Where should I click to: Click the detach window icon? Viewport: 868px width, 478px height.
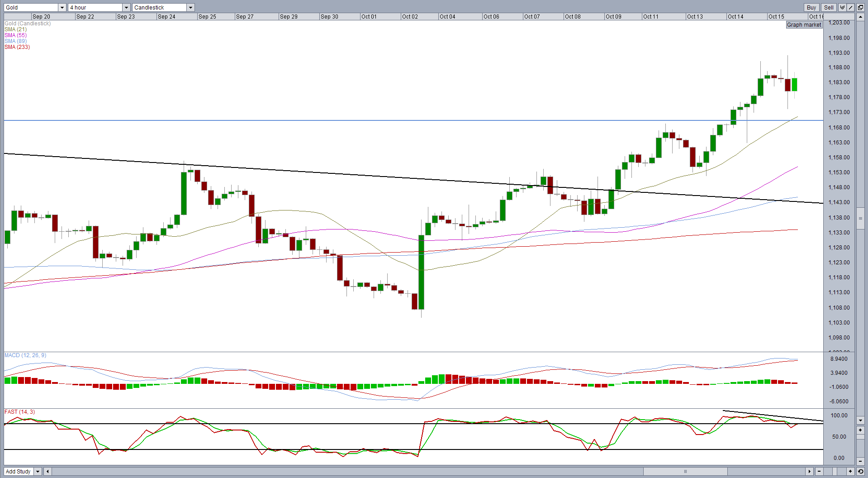pyautogui.click(x=860, y=8)
